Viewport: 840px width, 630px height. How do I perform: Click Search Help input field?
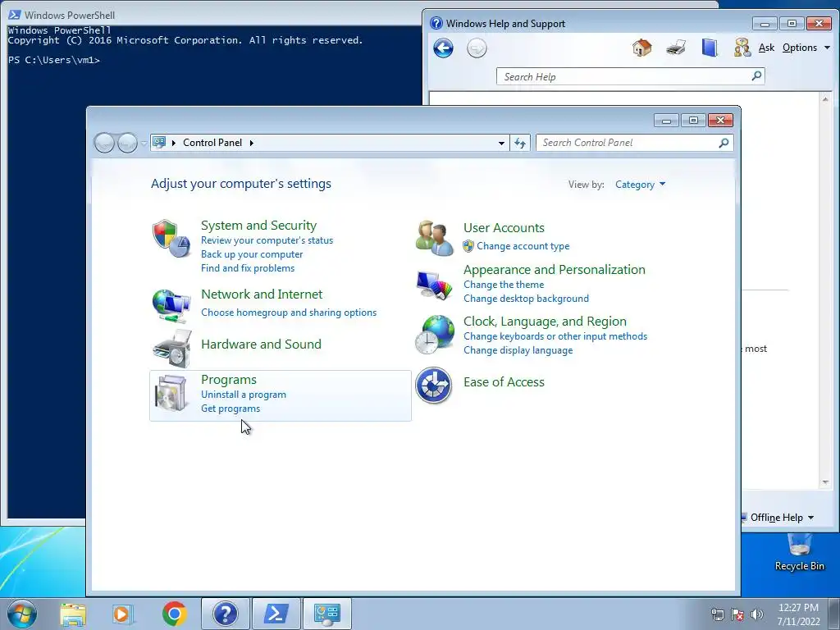[630, 76]
